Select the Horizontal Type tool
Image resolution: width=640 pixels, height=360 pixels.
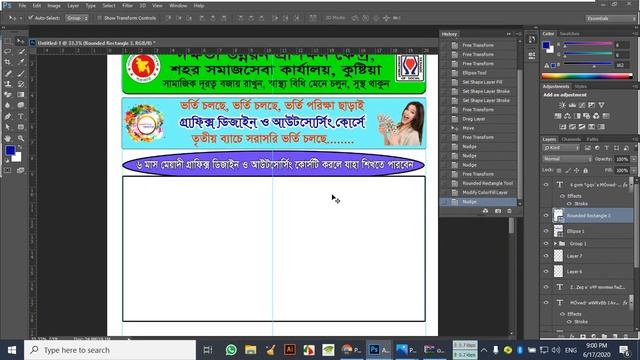coord(20,116)
